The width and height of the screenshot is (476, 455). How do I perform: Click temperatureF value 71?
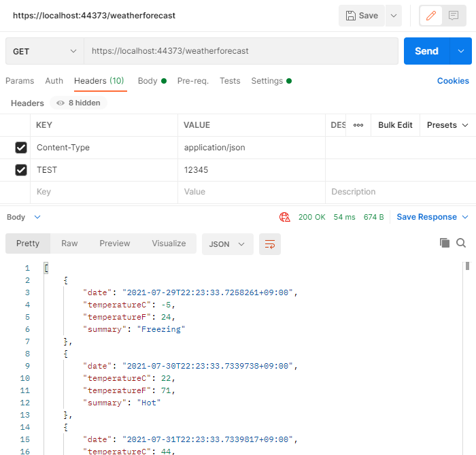(x=166, y=390)
